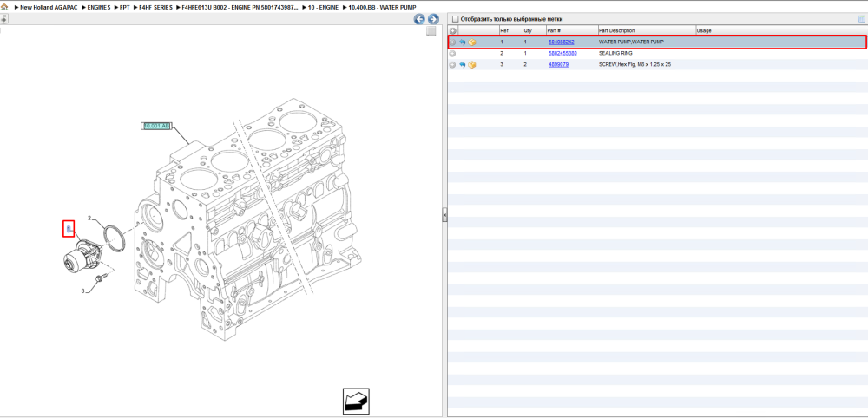Screen dimensions: 868x418
Task: Click the previous illustration blue arrow
Action: click(419, 19)
